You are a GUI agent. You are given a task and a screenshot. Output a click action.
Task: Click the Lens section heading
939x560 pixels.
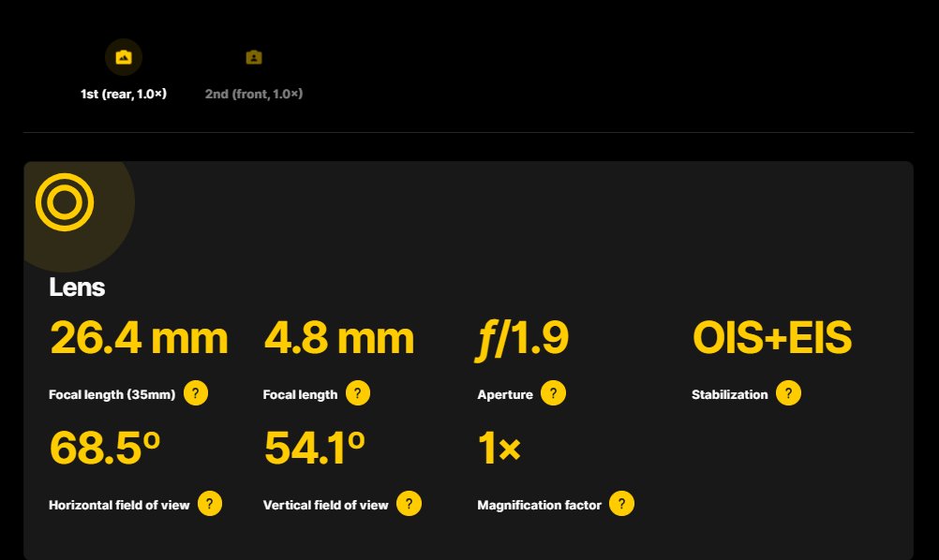pos(77,287)
